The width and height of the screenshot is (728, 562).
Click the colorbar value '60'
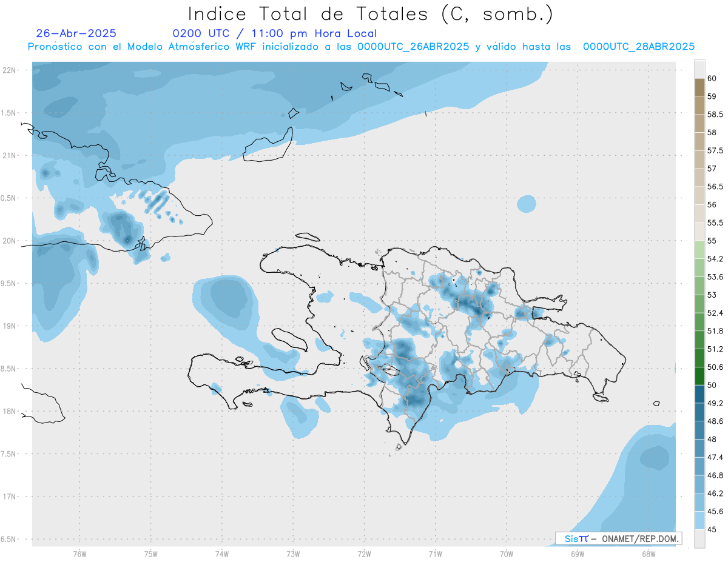tap(712, 78)
